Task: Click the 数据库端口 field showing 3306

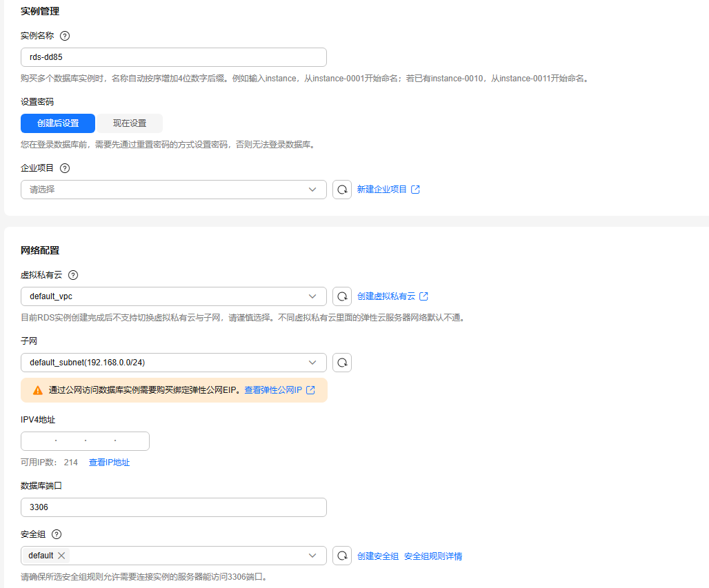Action: 174,507
